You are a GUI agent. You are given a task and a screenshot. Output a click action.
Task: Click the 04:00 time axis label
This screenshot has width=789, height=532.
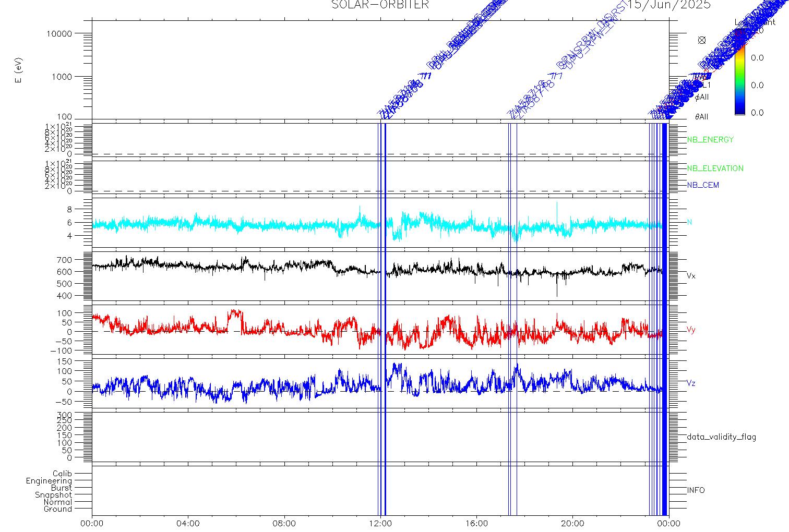pyautogui.click(x=188, y=523)
